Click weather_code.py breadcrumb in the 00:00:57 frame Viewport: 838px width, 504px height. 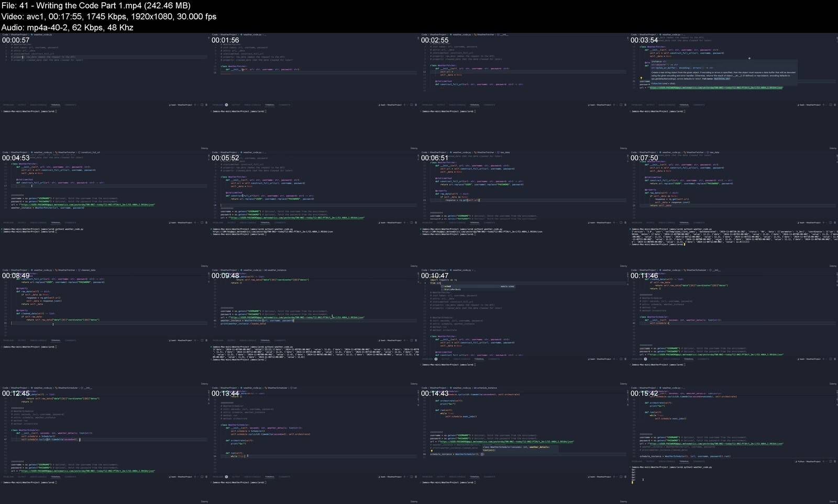[x=43, y=35]
